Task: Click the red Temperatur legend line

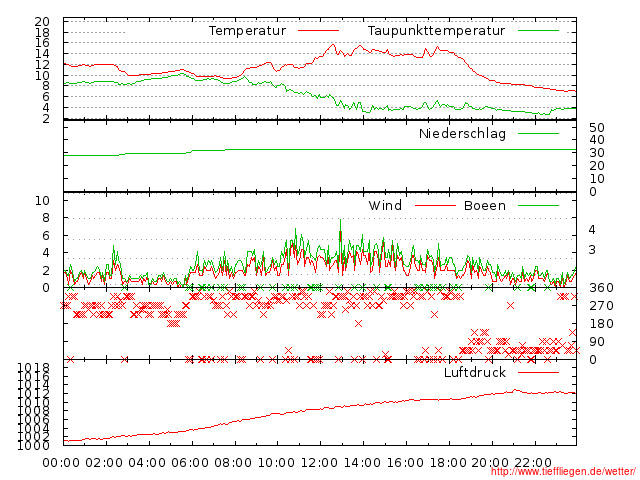Action: [318, 31]
